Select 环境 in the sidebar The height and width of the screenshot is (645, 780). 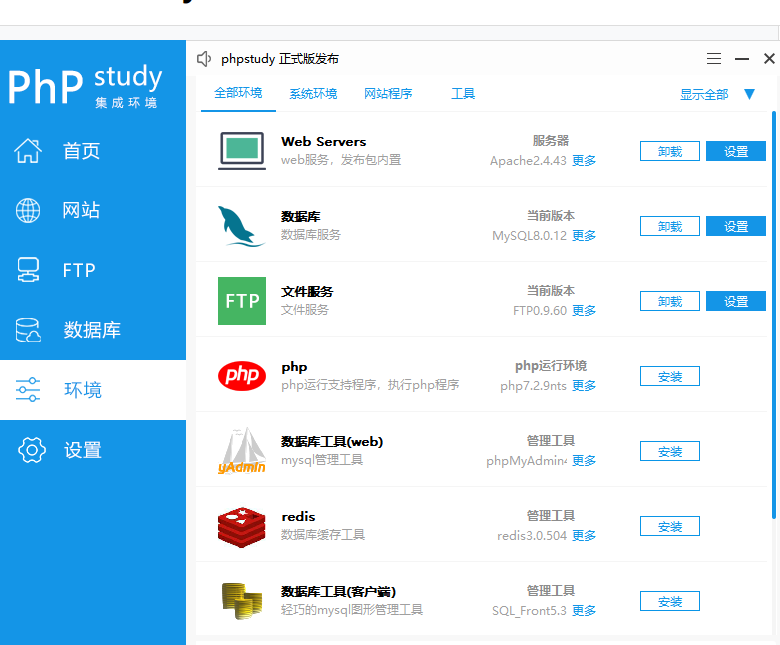pyautogui.click(x=93, y=390)
